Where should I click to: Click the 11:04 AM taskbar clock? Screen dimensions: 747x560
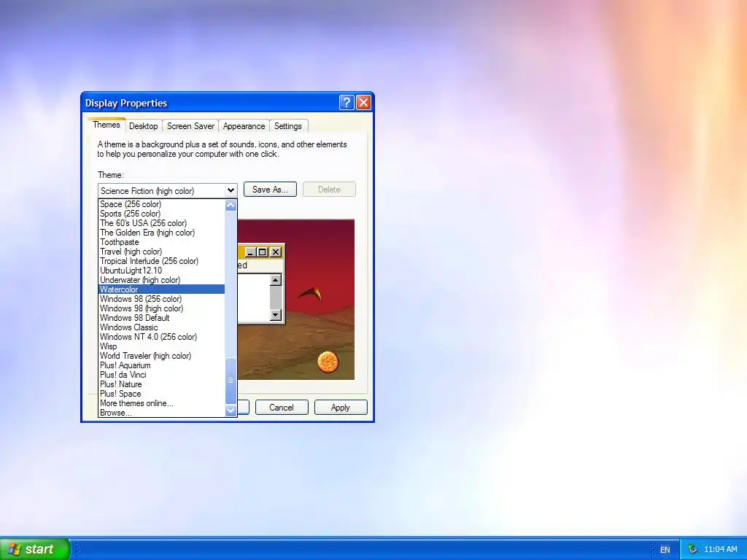(x=720, y=549)
